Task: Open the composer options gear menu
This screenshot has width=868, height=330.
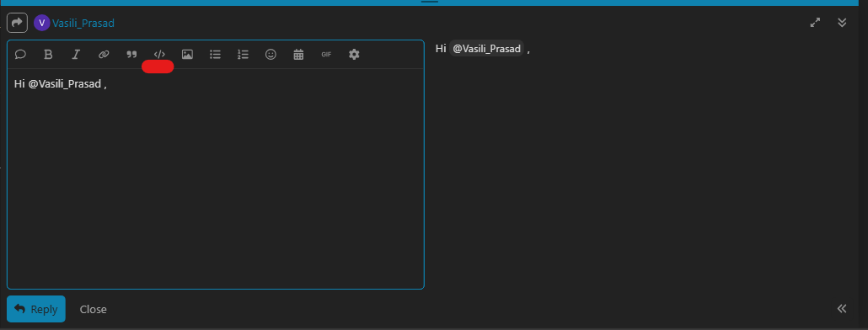Action: tap(354, 54)
